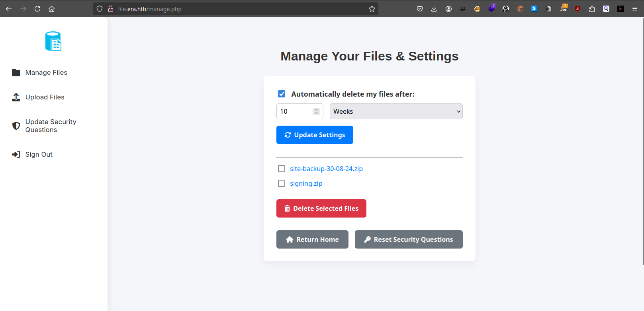Go to Update Security Questions in sidebar
This screenshot has width=644, height=311.
point(51,126)
